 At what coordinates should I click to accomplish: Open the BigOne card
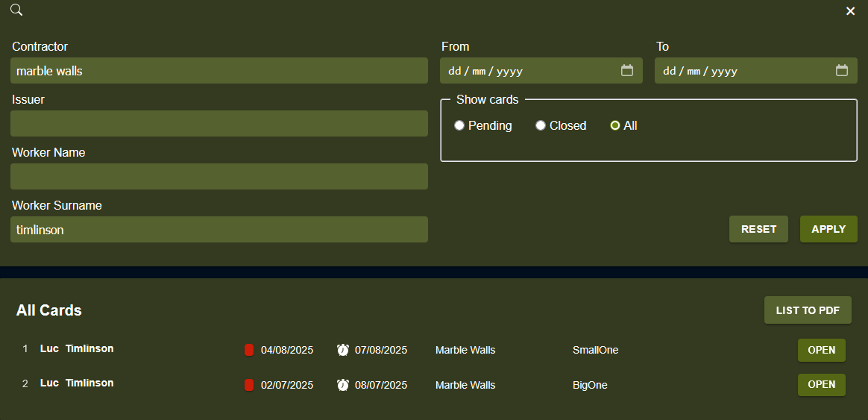click(821, 384)
